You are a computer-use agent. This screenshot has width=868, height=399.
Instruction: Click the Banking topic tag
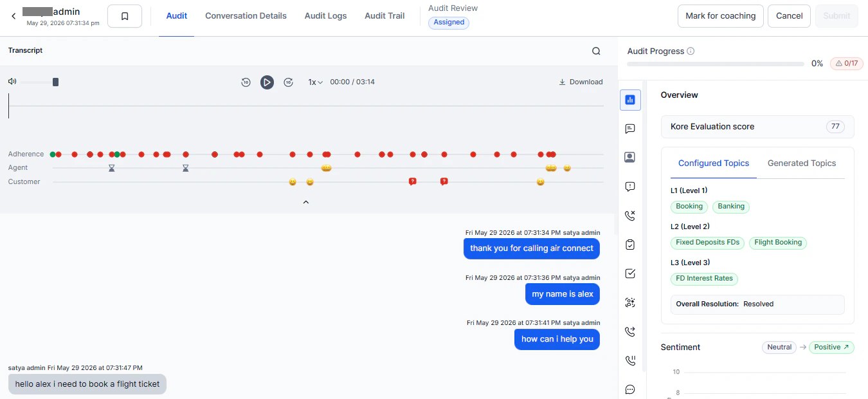click(x=731, y=207)
